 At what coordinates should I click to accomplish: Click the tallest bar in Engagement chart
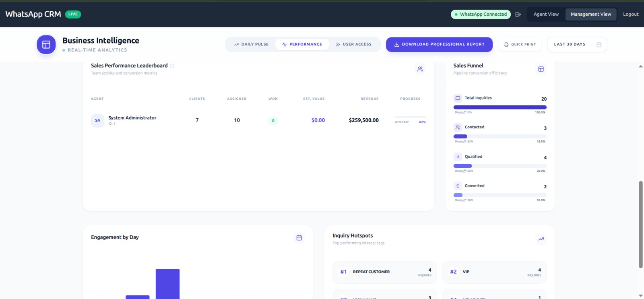tap(167, 284)
